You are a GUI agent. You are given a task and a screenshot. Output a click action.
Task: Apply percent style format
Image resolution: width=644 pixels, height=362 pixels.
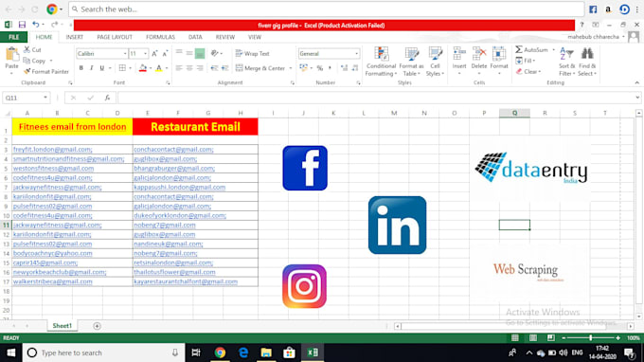click(x=319, y=68)
